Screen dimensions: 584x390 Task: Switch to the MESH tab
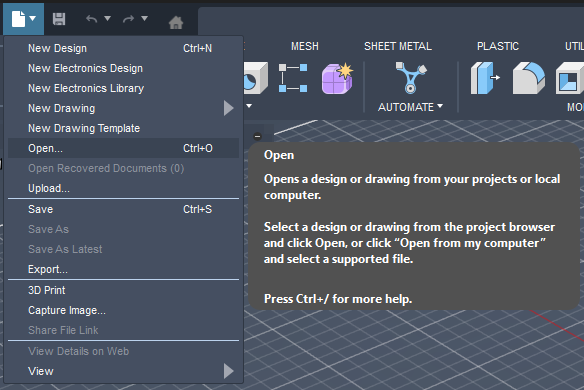pos(305,46)
